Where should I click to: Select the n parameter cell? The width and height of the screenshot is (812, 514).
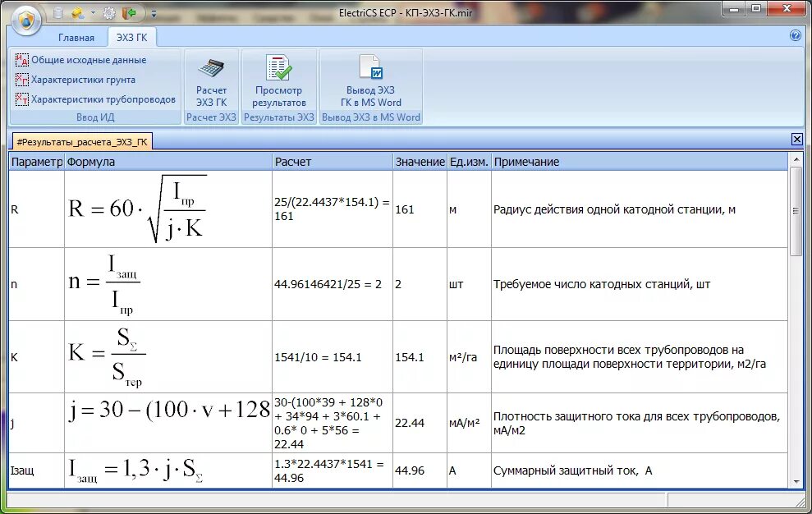coord(37,284)
